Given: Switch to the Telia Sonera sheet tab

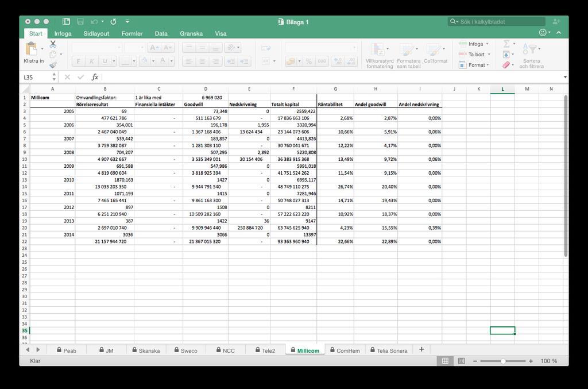Looking at the screenshot, I should [389, 351].
